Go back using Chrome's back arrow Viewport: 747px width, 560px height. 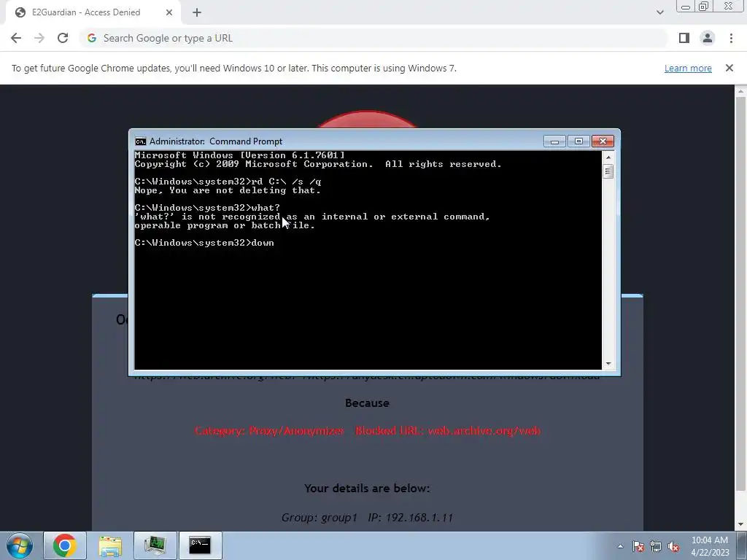tap(16, 38)
